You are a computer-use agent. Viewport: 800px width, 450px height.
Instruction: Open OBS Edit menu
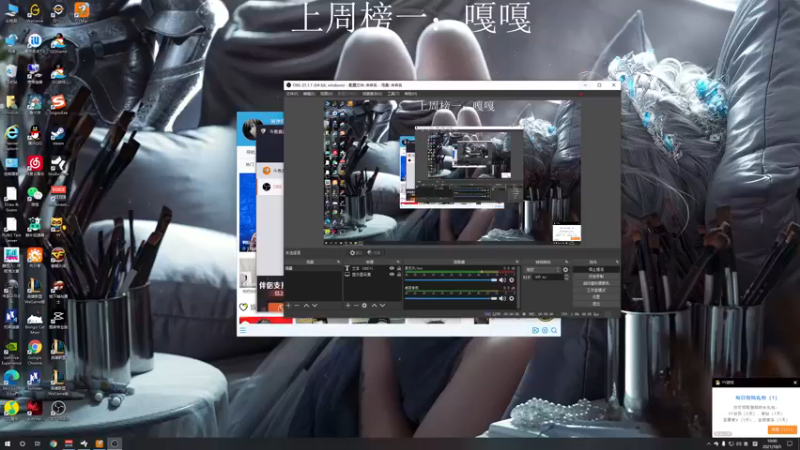point(309,94)
